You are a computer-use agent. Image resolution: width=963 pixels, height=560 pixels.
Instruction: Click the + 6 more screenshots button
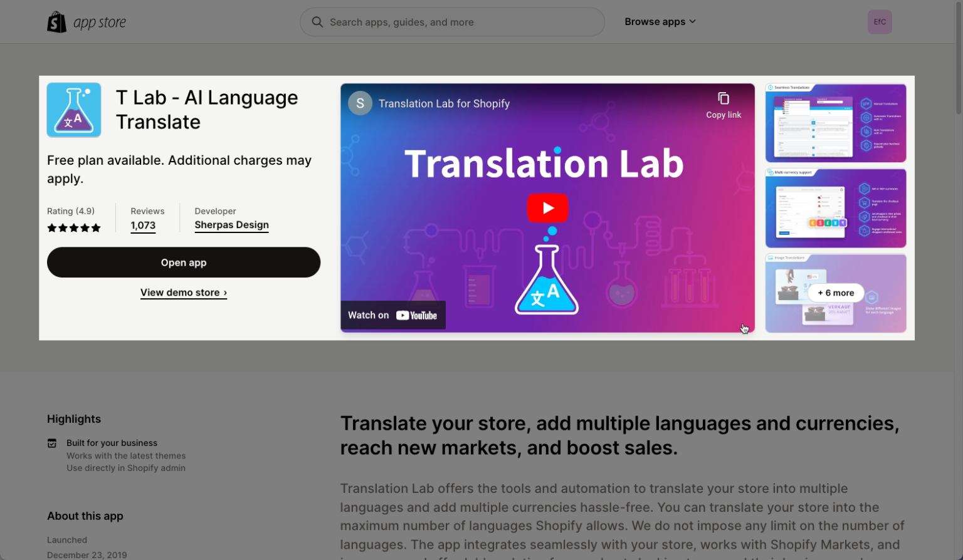tap(835, 293)
